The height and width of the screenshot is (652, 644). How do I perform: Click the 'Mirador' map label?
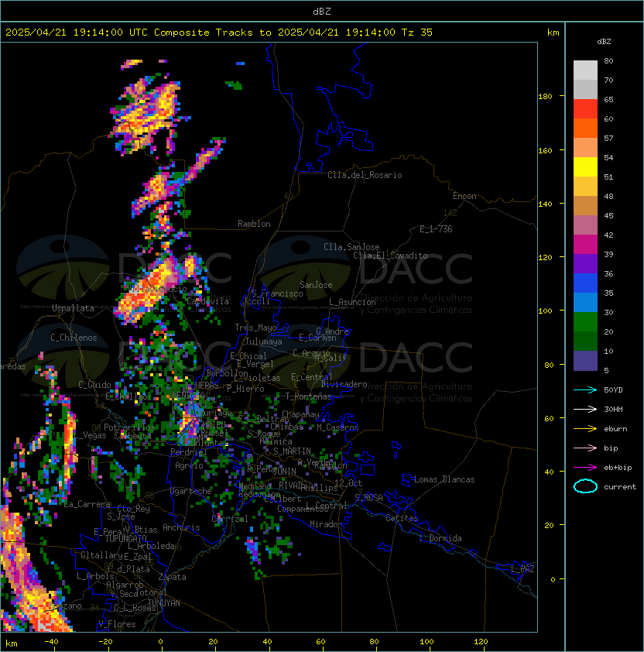(x=327, y=524)
